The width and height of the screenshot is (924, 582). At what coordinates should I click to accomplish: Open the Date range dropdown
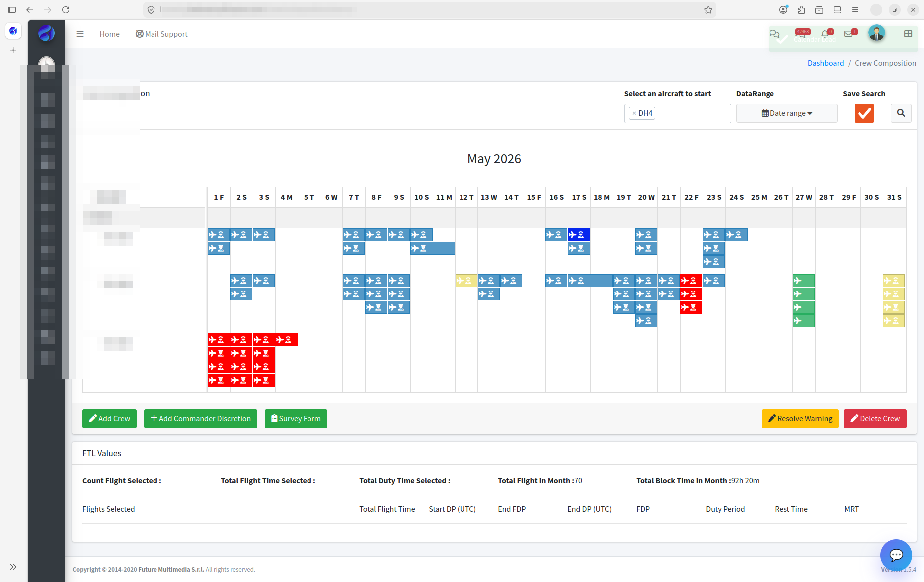point(786,113)
